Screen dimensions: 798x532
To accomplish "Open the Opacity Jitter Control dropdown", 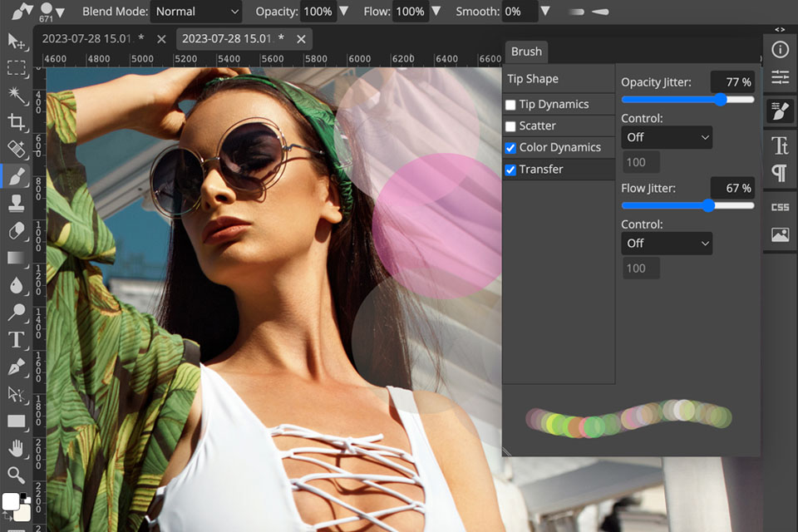I will point(666,137).
